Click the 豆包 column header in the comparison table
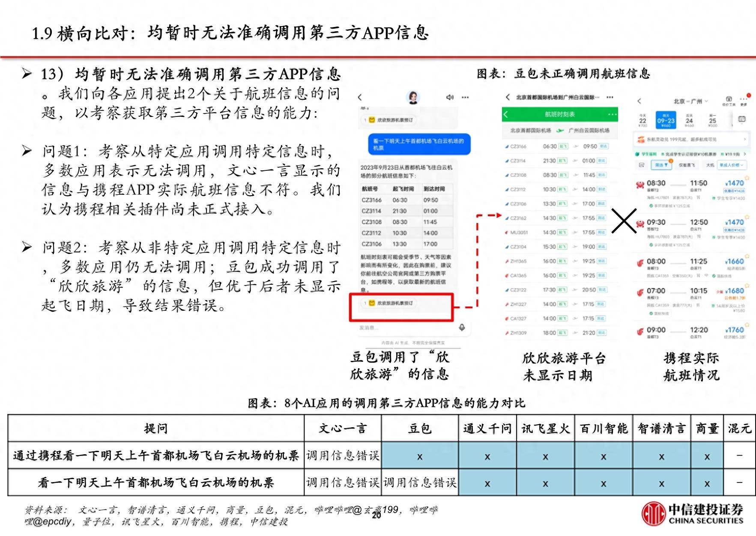756x536 pixels. coord(420,429)
